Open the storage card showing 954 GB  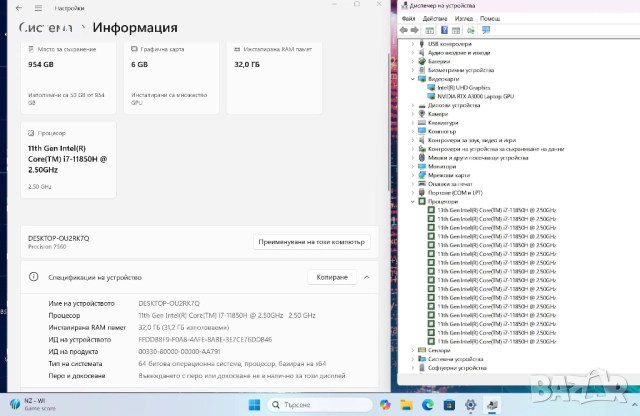(x=68, y=78)
